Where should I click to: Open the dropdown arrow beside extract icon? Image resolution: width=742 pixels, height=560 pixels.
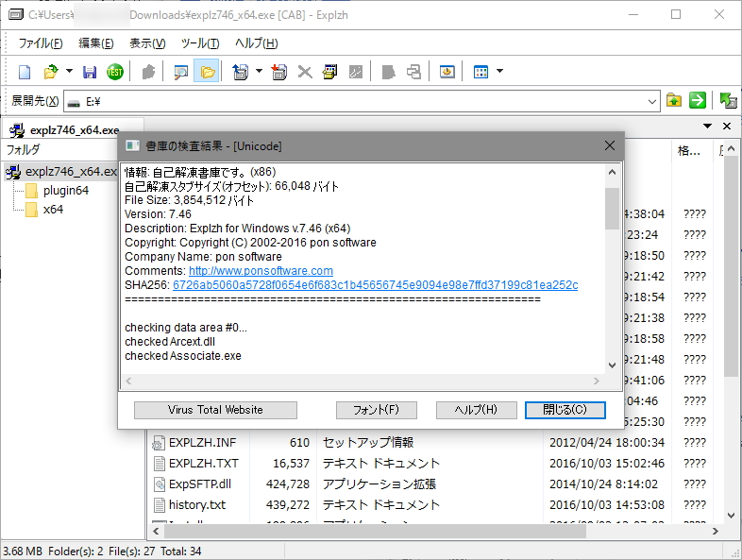[259, 72]
